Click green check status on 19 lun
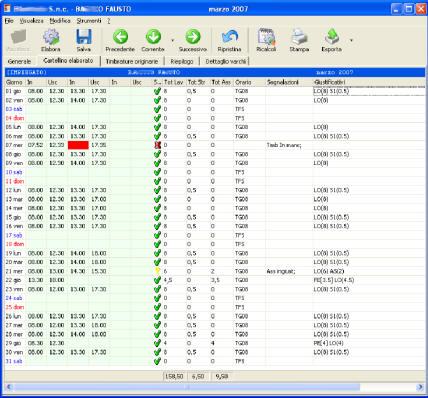Image resolution: width=428 pixels, height=398 pixels. (158, 253)
